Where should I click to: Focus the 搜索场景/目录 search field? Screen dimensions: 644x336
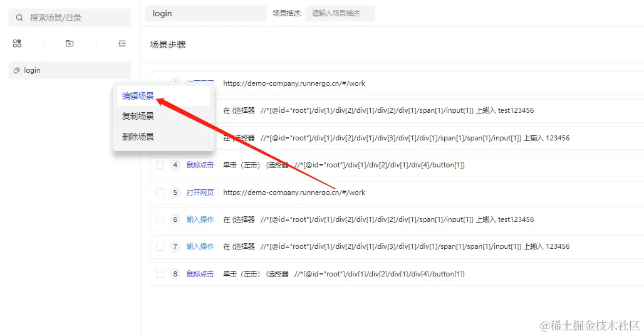pyautogui.click(x=70, y=18)
